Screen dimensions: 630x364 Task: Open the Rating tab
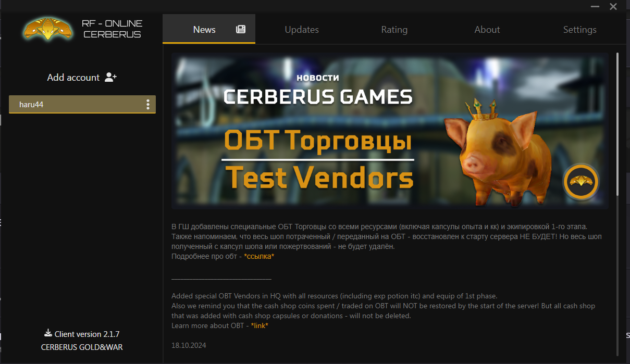[x=394, y=30]
